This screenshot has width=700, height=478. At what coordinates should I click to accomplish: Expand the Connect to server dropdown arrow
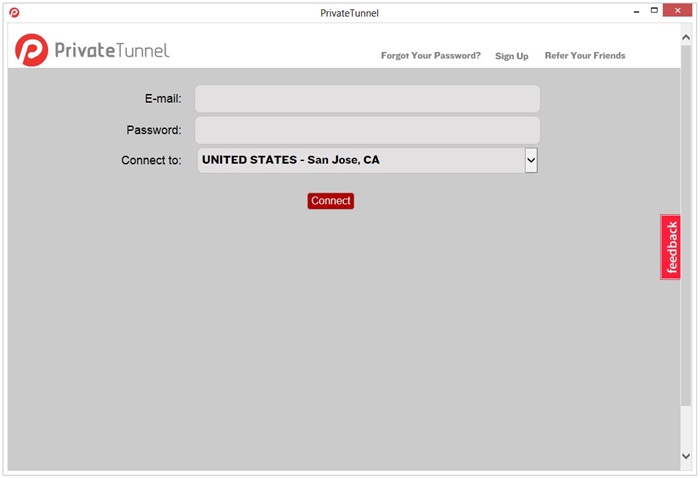[x=531, y=160]
